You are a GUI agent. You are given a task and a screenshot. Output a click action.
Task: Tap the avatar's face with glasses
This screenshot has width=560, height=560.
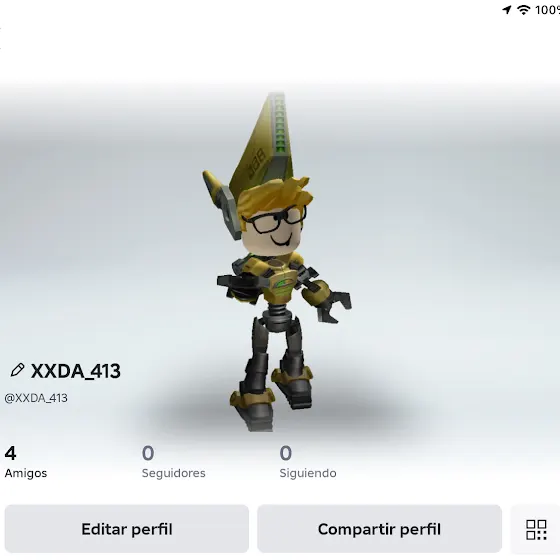(x=275, y=229)
